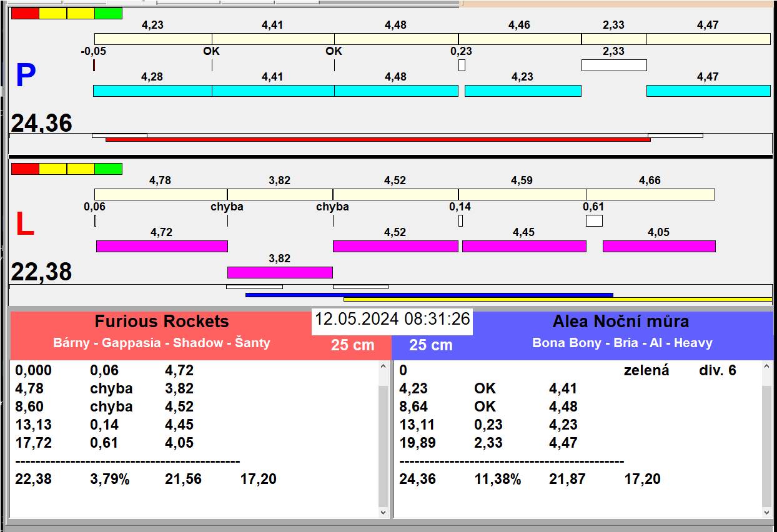Click the large 24,36 total time of lane P

pyautogui.click(x=42, y=123)
